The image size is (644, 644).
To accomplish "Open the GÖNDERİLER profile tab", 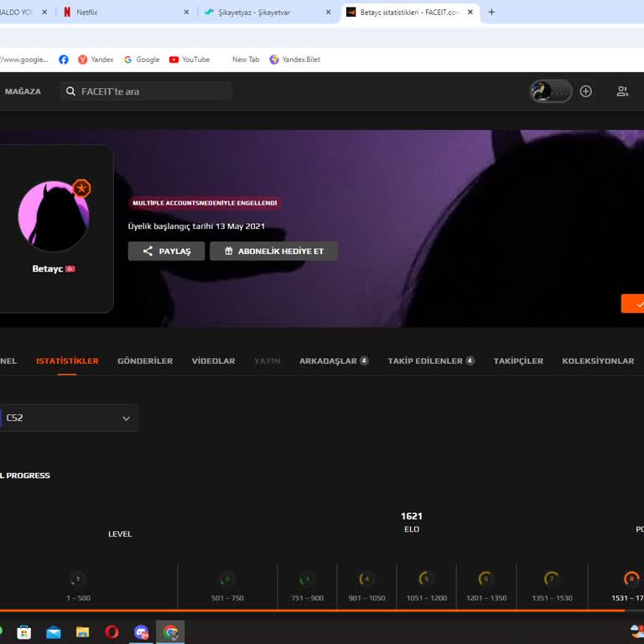I will pos(145,361).
